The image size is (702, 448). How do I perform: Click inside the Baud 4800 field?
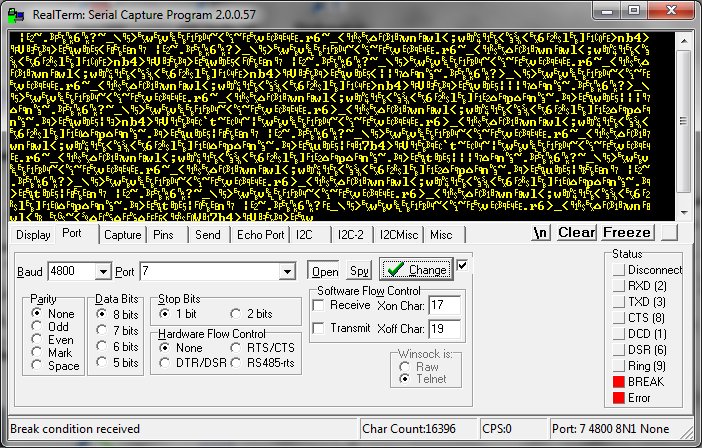point(72,271)
